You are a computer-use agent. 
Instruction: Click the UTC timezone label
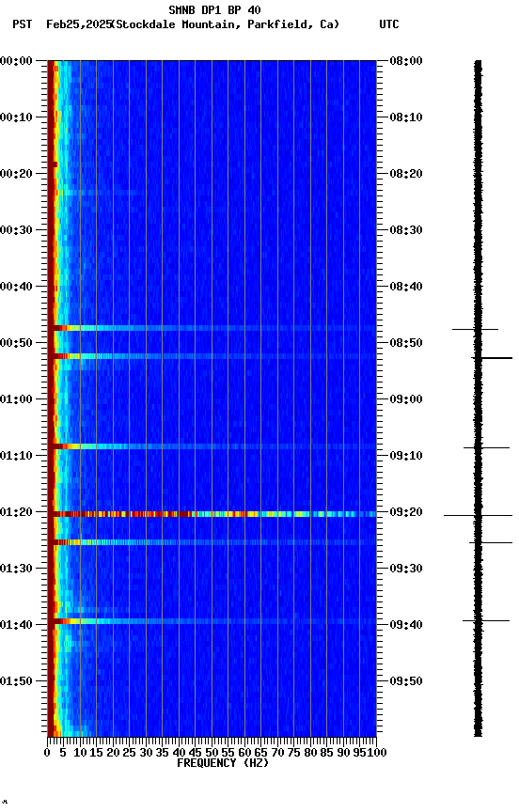point(389,24)
